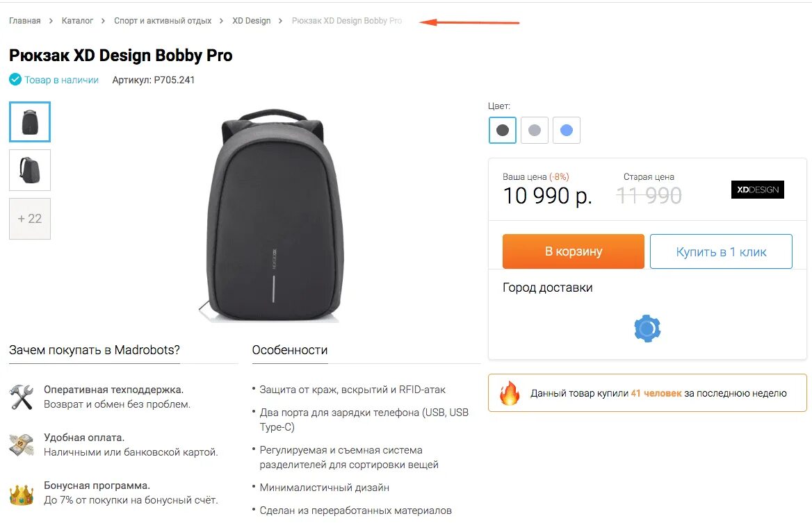The width and height of the screenshot is (812, 523).
Task: Go to Главная breadcrumb link
Action: 24,21
